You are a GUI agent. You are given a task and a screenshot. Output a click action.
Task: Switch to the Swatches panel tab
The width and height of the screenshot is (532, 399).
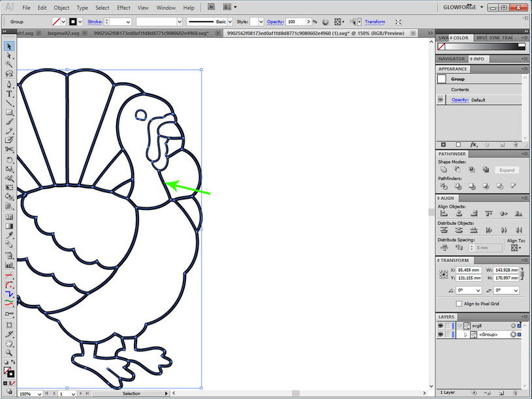click(x=443, y=38)
